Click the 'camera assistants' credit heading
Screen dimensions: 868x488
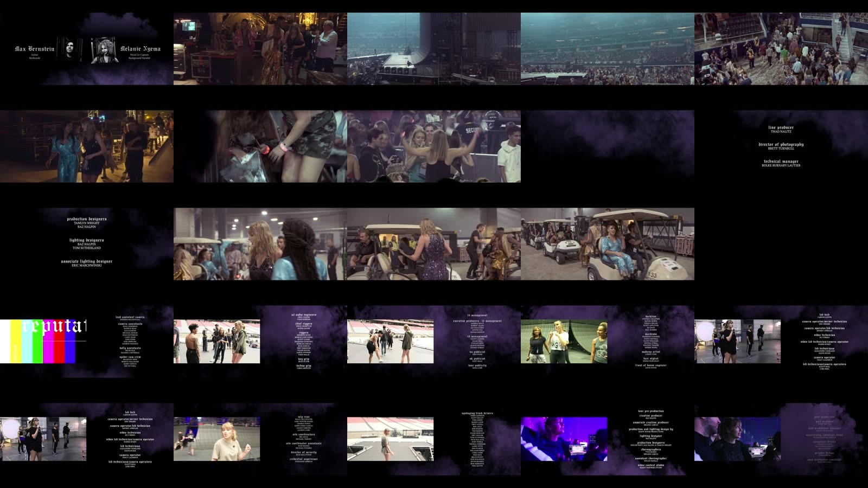click(130, 324)
